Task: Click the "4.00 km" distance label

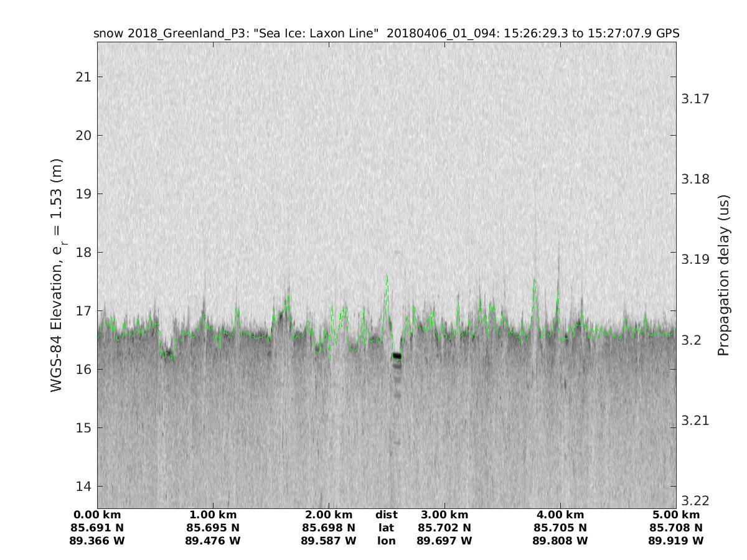Action: [x=560, y=515]
